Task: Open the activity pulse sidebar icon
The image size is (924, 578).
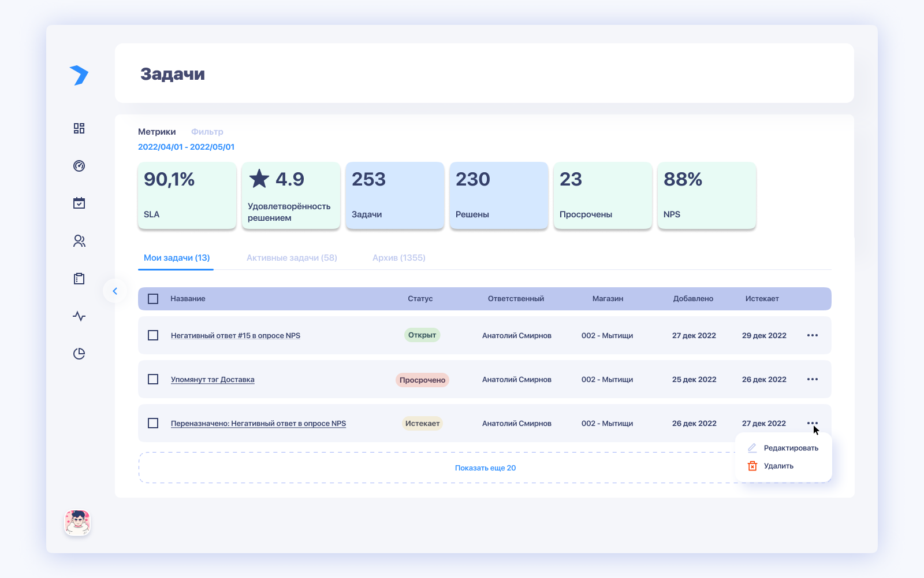Action: 79,316
